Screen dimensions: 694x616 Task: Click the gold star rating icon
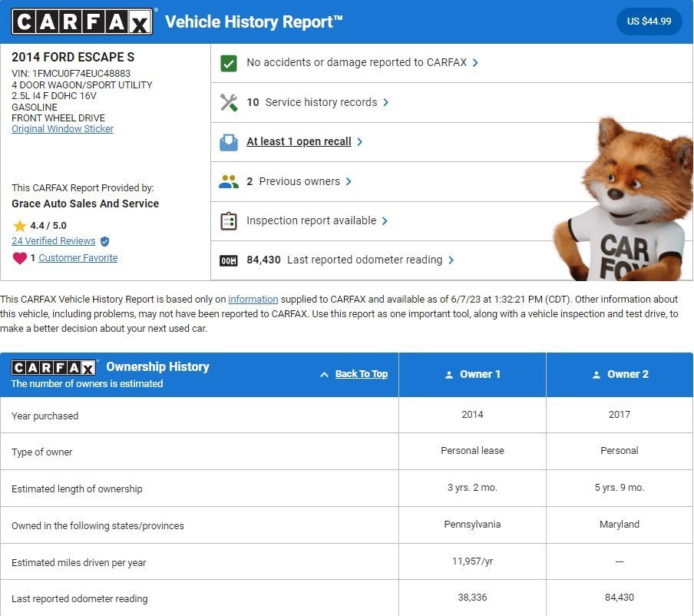[19, 226]
